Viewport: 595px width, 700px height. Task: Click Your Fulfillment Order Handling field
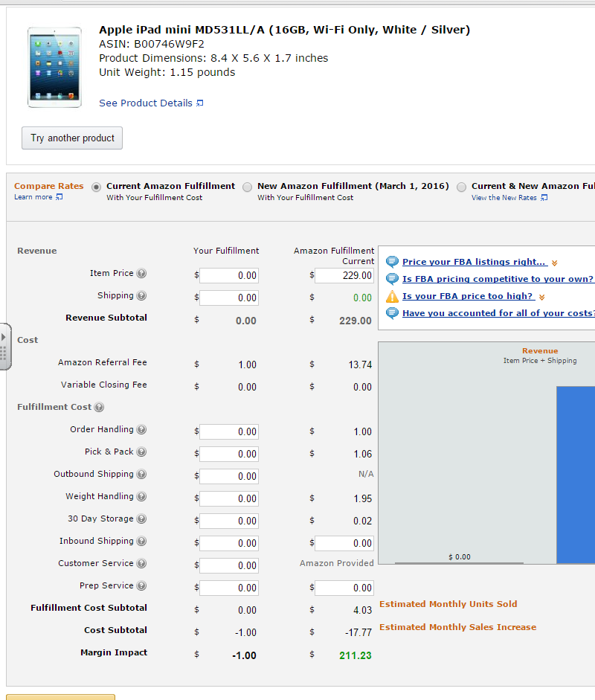[229, 431]
